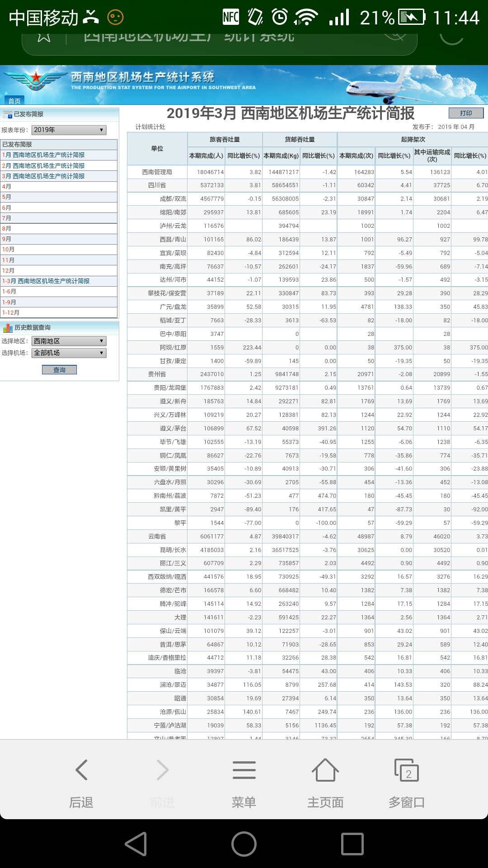Expand the region dropdown showing 西南地区

69,341
